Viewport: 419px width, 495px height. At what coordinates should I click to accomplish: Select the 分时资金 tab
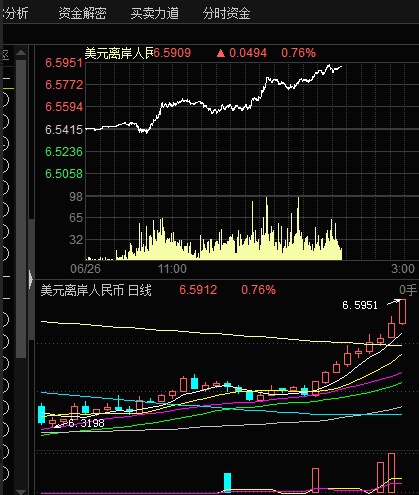pyautogui.click(x=226, y=13)
